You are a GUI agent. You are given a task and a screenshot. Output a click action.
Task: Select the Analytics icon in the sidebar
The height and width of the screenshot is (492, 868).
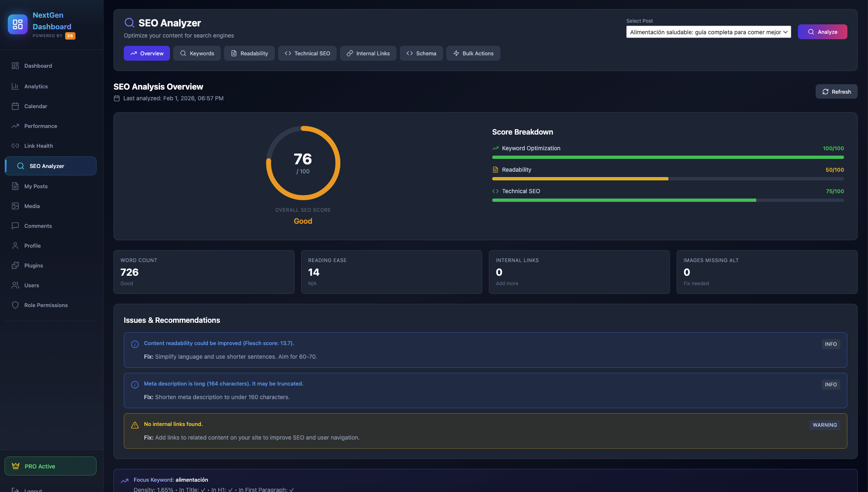15,86
